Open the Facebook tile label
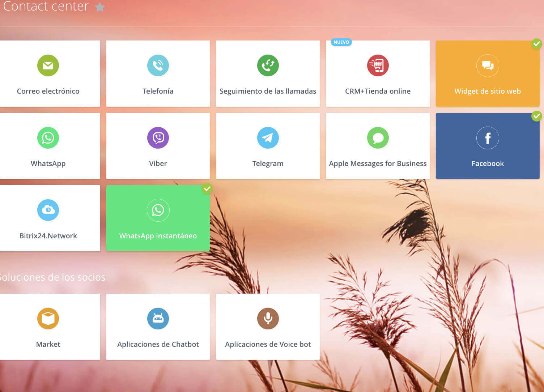This screenshot has height=392, width=544. click(487, 163)
